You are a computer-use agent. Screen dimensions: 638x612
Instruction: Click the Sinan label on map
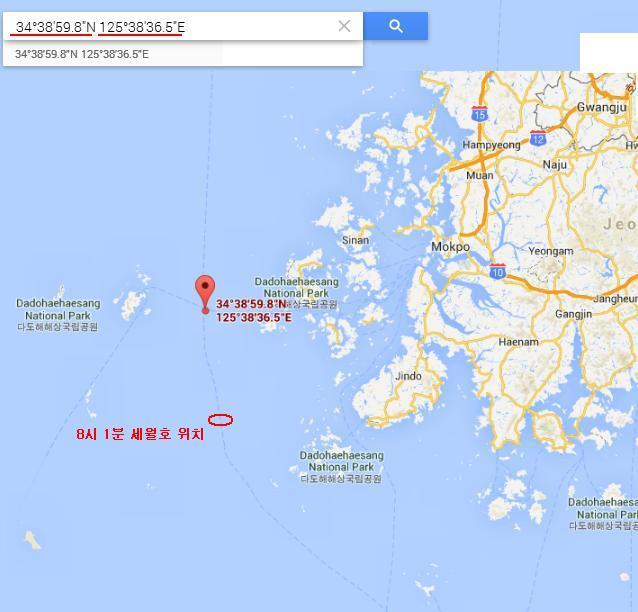[x=355, y=240]
